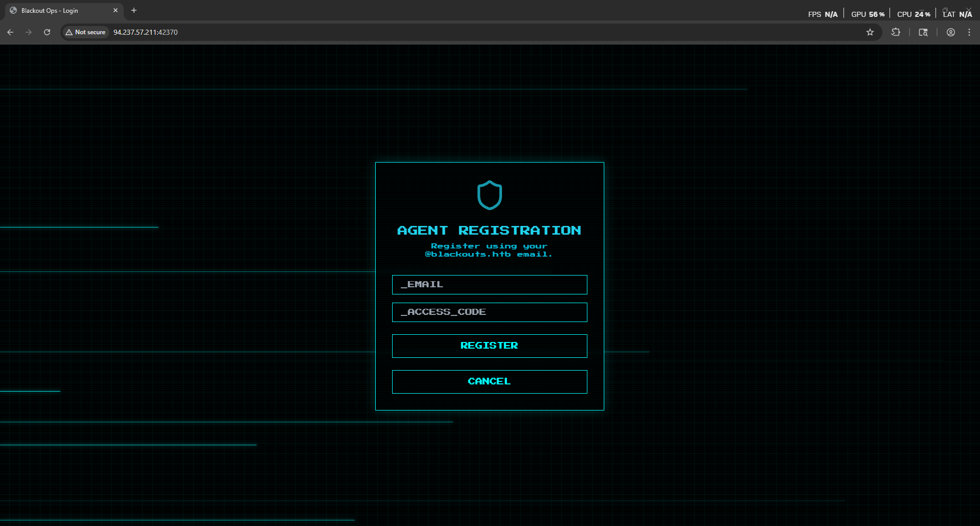
Task: Click the FPS N/A overlay readout
Action: 823,14
